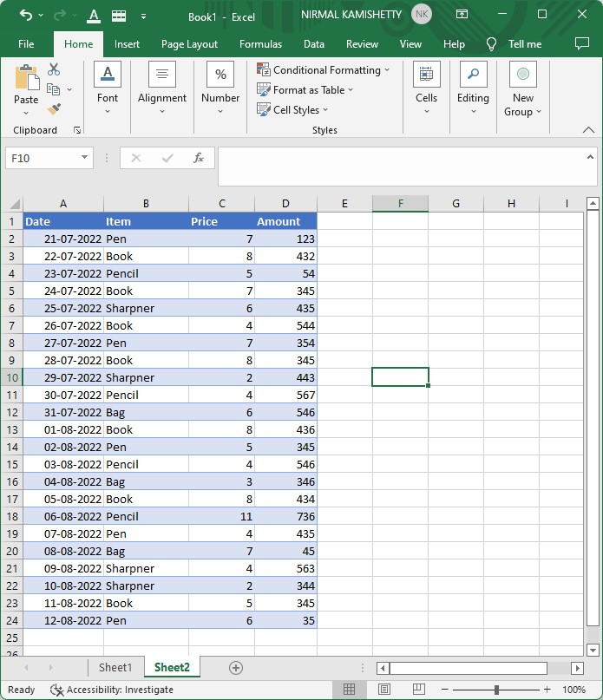Open Ribbon Display Options icon

(462, 14)
